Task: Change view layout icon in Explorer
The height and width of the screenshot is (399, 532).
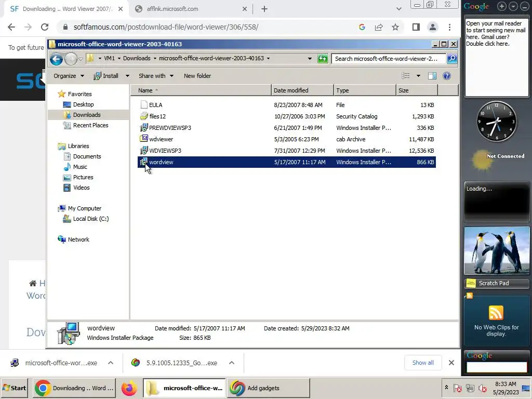Action: (x=405, y=76)
